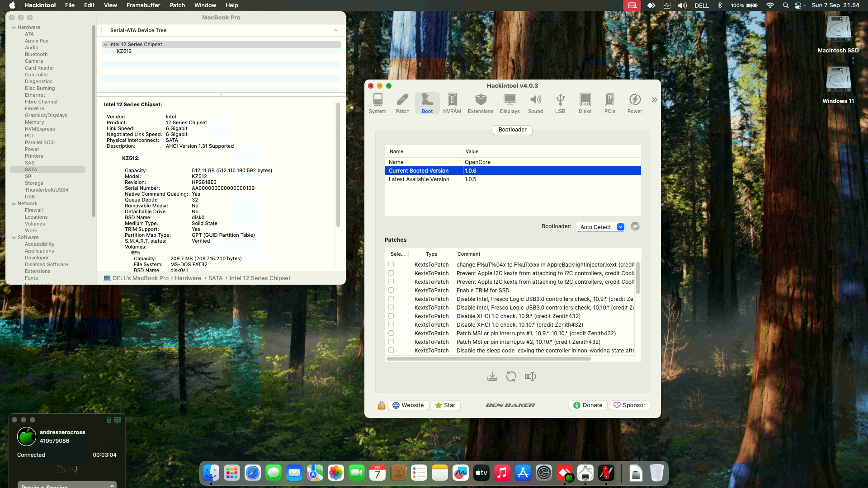868x488 pixels.
Task: Open the Sound section
Action: pos(535,103)
